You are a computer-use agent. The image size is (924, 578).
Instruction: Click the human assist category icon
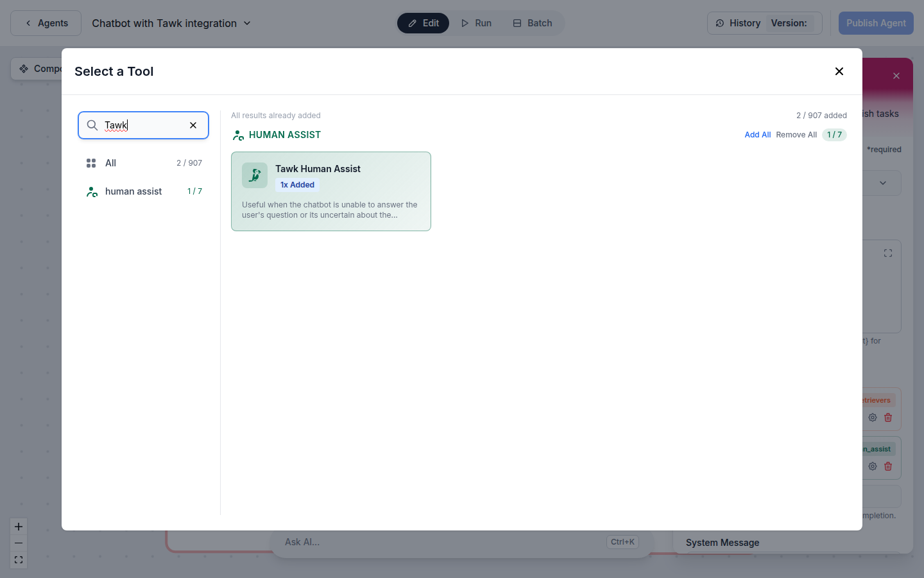click(92, 191)
